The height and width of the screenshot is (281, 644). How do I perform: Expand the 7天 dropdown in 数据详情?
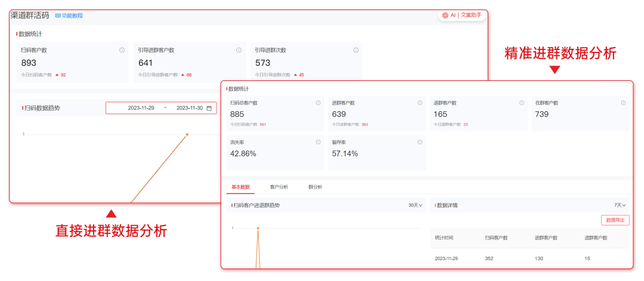click(x=621, y=205)
